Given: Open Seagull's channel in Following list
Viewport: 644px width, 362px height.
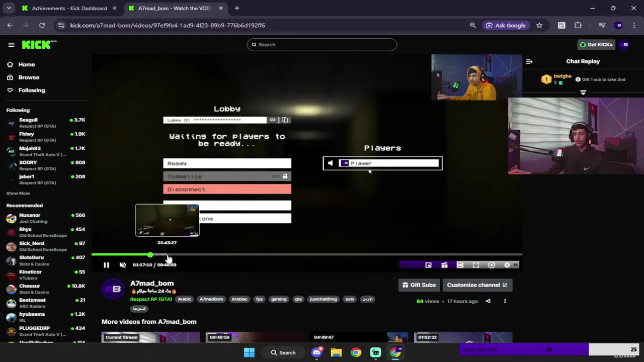Looking at the screenshot, I should [45, 123].
